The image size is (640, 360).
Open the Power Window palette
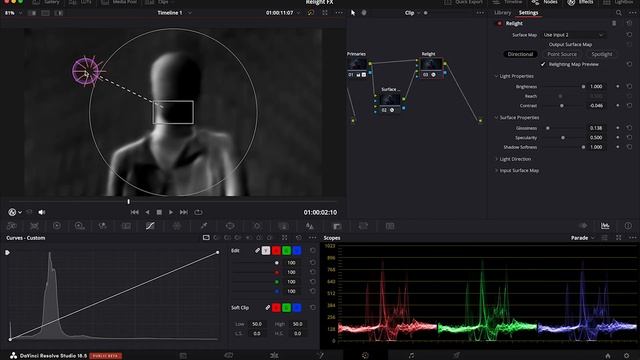click(x=230, y=226)
